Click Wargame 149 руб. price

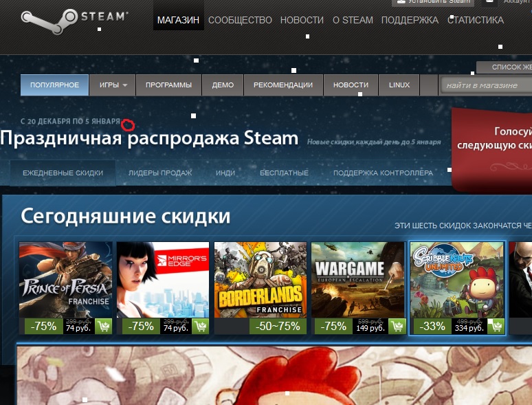[370, 328]
